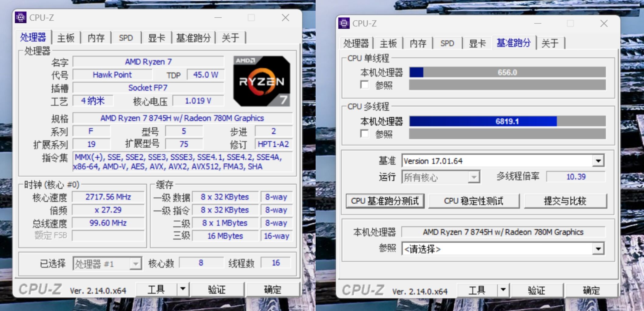644x311 pixels.
Task: Switch to 处理器 tab in right window
Action: pos(356,43)
